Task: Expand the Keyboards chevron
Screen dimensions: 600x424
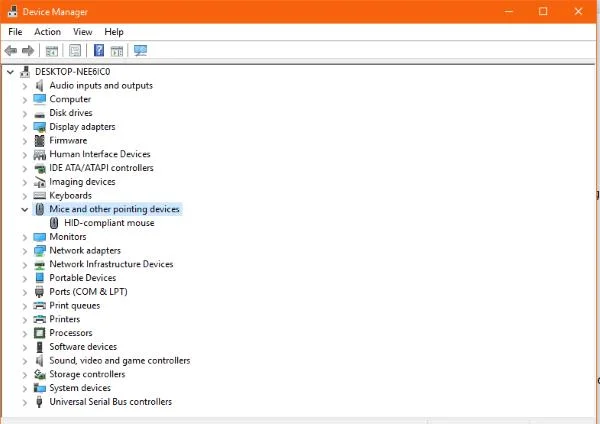Action: coord(24,196)
